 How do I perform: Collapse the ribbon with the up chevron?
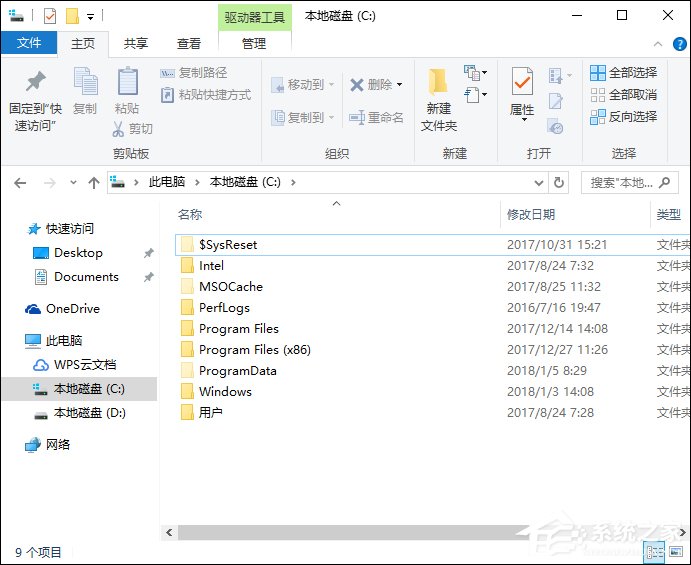pyautogui.click(x=658, y=44)
